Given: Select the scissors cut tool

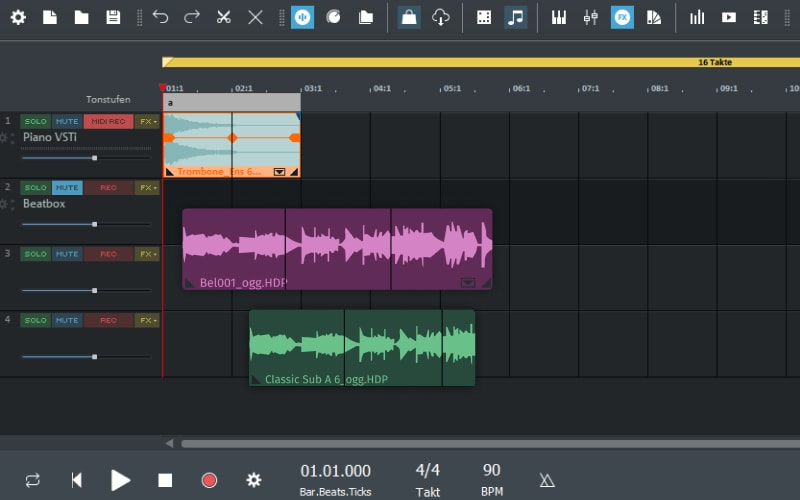Looking at the screenshot, I should pos(223,17).
